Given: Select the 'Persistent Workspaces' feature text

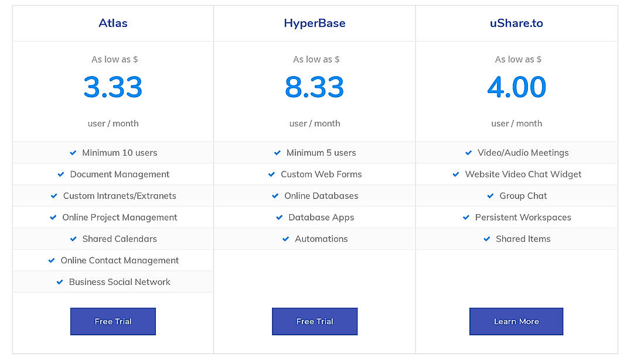Looking at the screenshot, I should pos(523,217).
